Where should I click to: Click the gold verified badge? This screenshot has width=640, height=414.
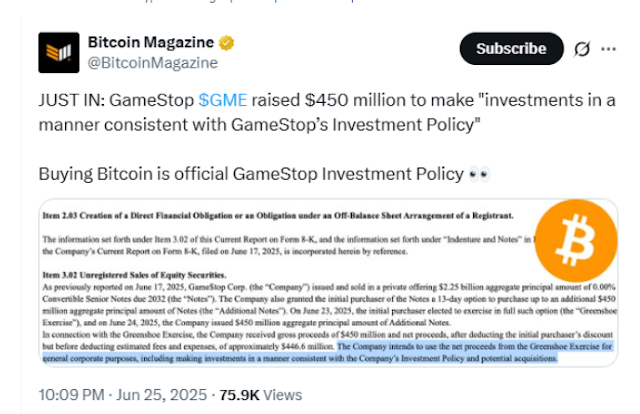(x=228, y=45)
